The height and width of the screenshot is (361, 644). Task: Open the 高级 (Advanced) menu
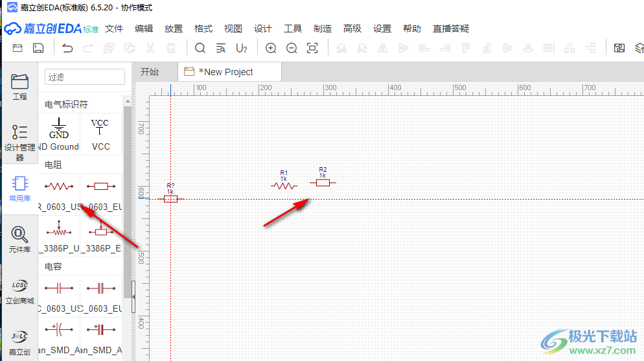[x=352, y=29]
